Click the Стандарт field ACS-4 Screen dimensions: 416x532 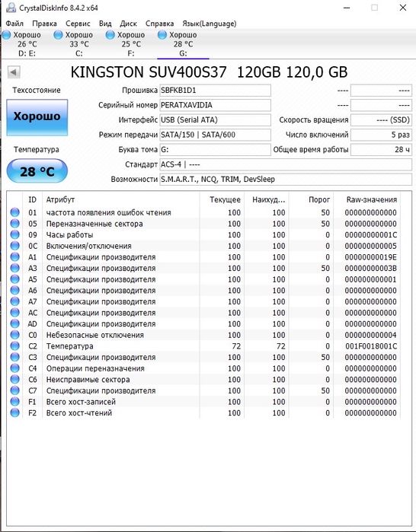[x=286, y=164]
